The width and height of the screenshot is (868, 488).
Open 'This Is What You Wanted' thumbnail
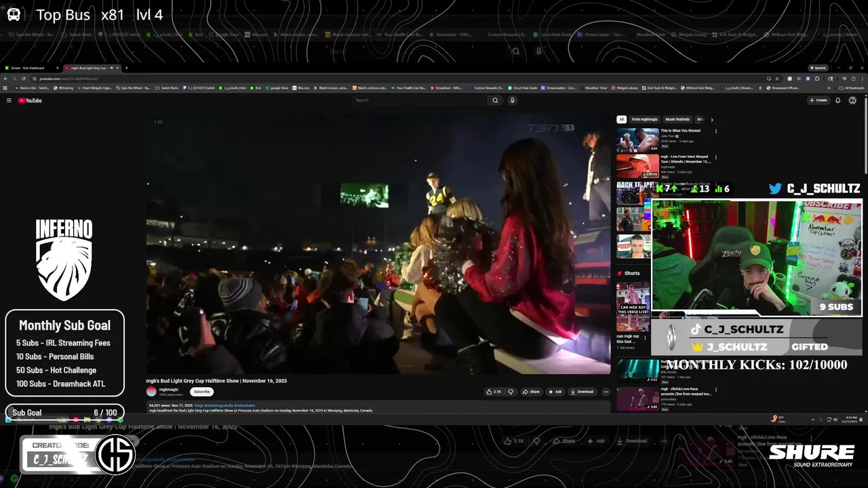pos(637,140)
